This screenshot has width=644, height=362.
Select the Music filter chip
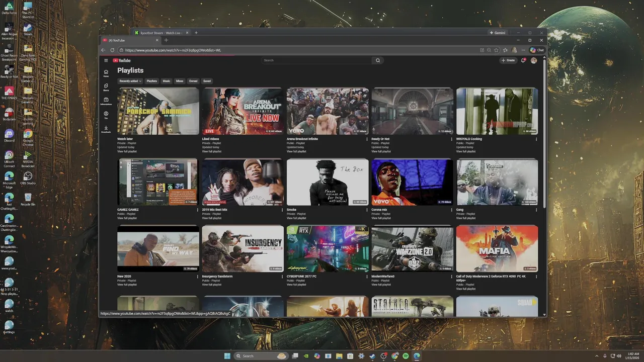coord(167,81)
